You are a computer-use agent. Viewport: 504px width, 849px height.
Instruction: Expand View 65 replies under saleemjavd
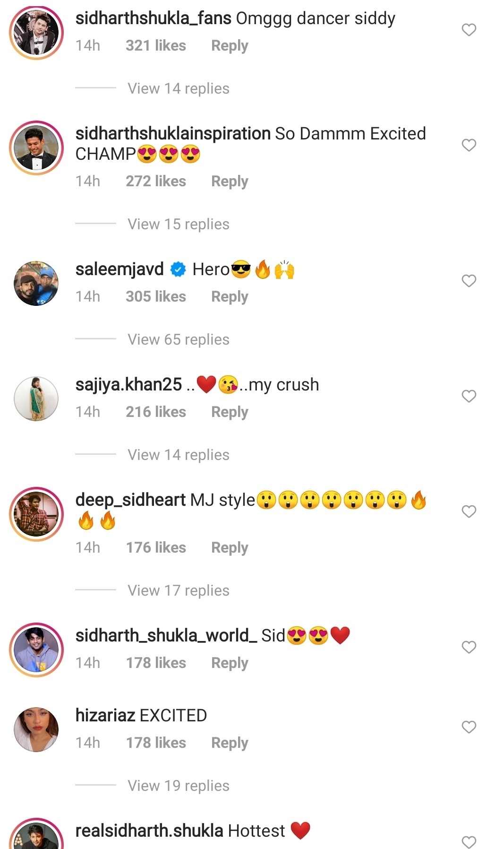tap(178, 339)
